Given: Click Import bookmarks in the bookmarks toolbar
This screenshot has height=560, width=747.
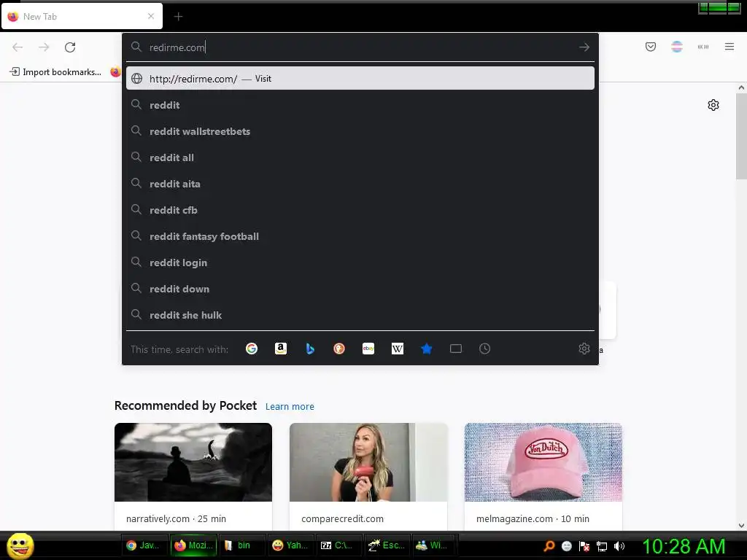Looking at the screenshot, I should click(55, 72).
